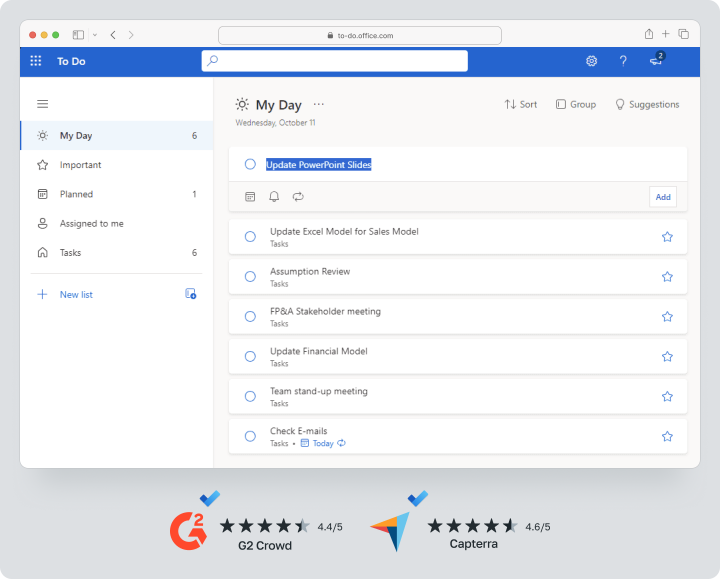
Task: Set task repeat with repeat icon
Action: pos(298,197)
